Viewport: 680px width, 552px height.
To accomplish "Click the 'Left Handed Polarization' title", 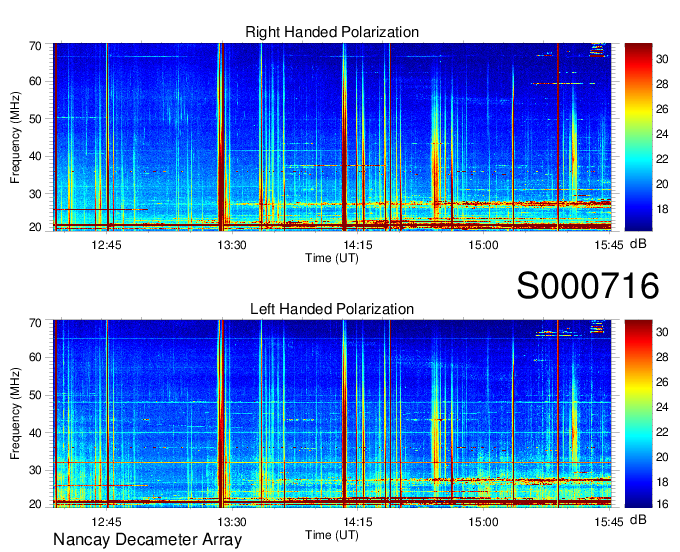I will pos(332,309).
